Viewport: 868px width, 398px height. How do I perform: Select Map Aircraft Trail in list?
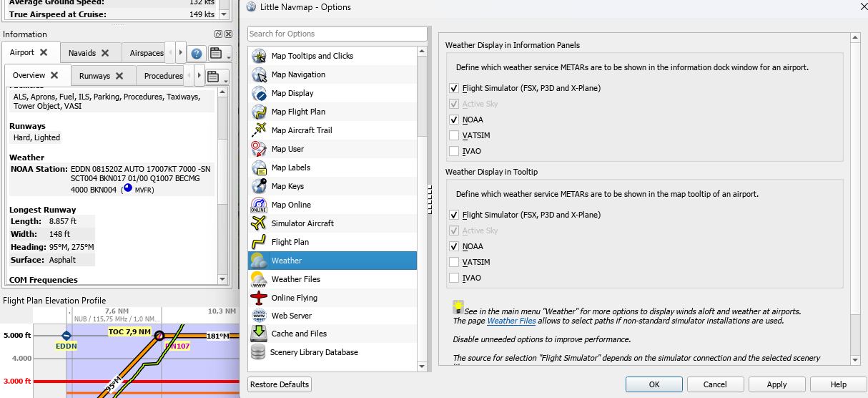click(301, 130)
